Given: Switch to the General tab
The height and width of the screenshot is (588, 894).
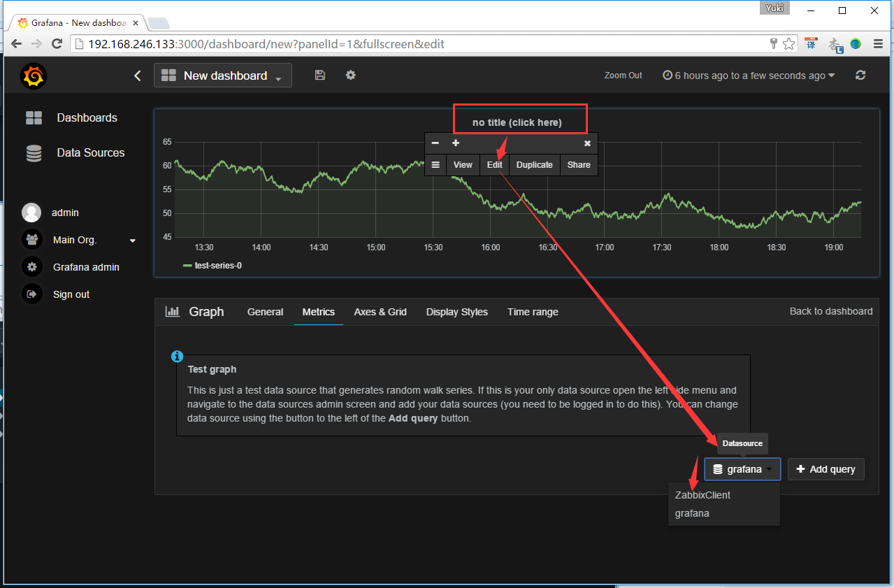Looking at the screenshot, I should tap(266, 312).
